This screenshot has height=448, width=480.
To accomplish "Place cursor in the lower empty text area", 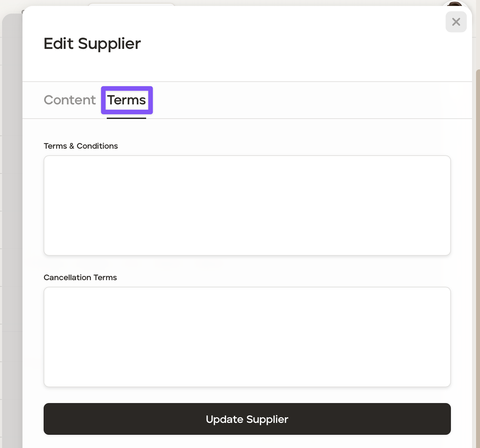I will tap(247, 337).
